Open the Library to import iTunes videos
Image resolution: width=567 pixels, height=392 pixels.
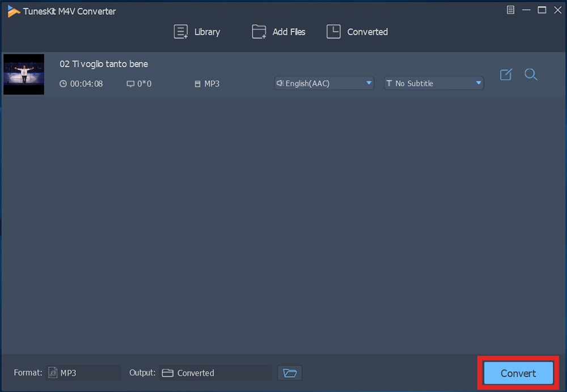pyautogui.click(x=197, y=32)
